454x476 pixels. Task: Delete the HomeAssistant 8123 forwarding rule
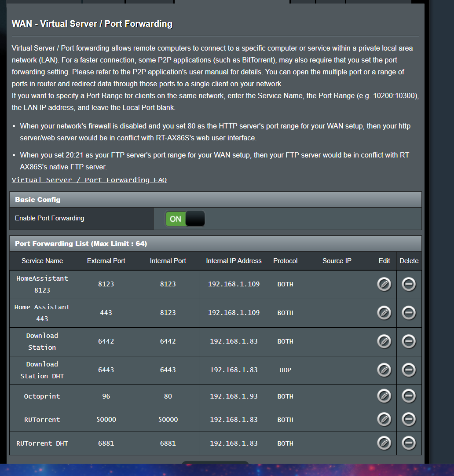tap(409, 284)
